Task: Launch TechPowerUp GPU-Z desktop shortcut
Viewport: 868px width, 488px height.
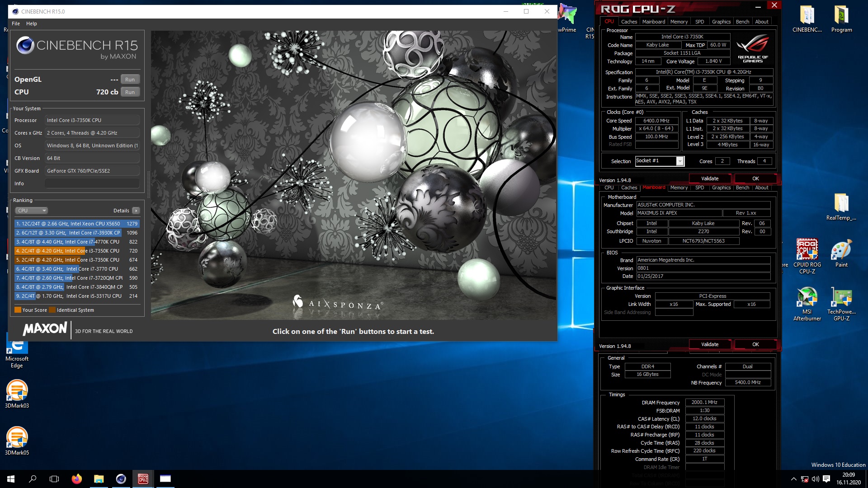Action: (841, 304)
